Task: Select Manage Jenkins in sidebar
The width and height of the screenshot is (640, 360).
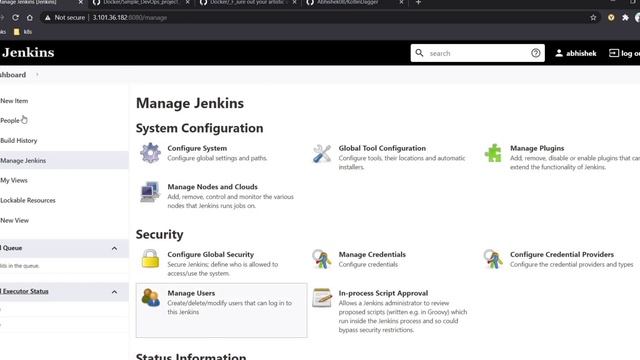Action: point(23,160)
